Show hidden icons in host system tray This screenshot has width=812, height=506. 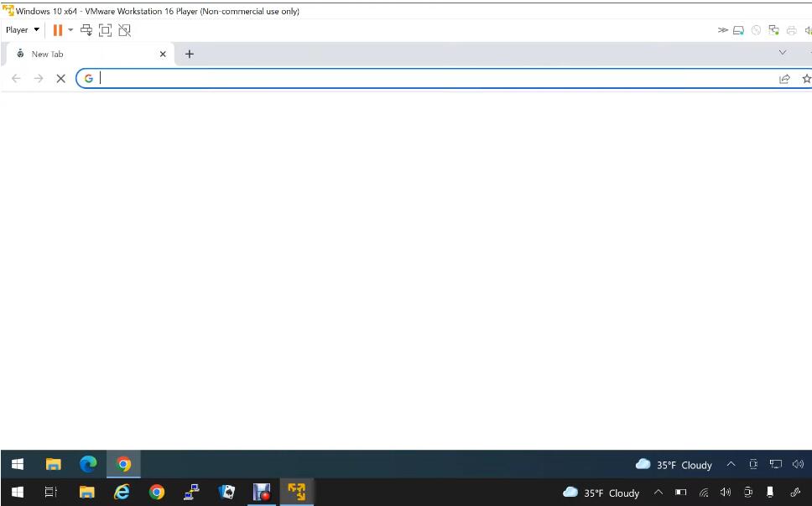tap(658, 492)
